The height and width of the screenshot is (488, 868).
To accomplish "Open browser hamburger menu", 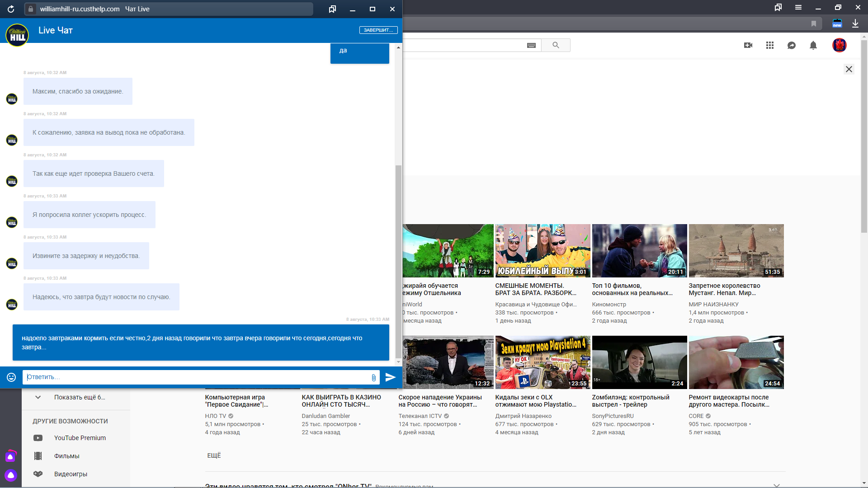I will pyautogui.click(x=798, y=8).
